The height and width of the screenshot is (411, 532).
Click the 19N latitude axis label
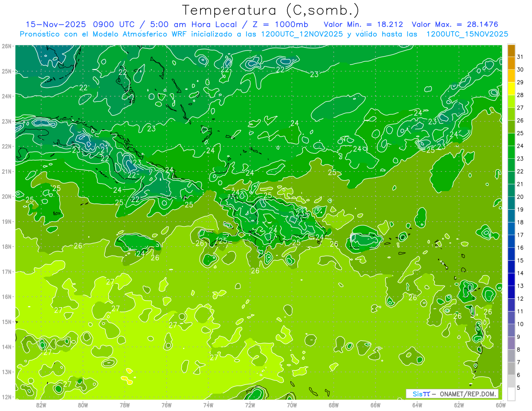(x=7, y=221)
